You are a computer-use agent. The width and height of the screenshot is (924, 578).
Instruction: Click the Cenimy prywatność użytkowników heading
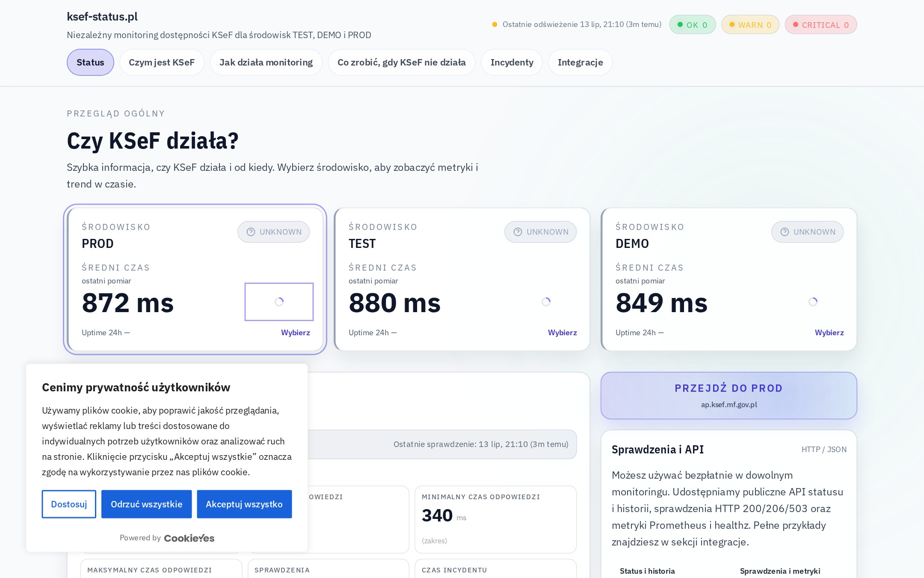pos(136,387)
